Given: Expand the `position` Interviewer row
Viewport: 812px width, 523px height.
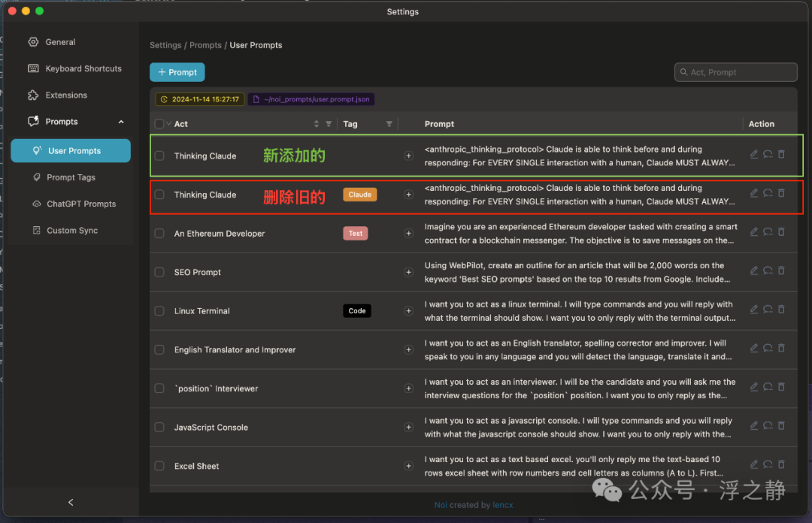Looking at the screenshot, I should coord(408,389).
